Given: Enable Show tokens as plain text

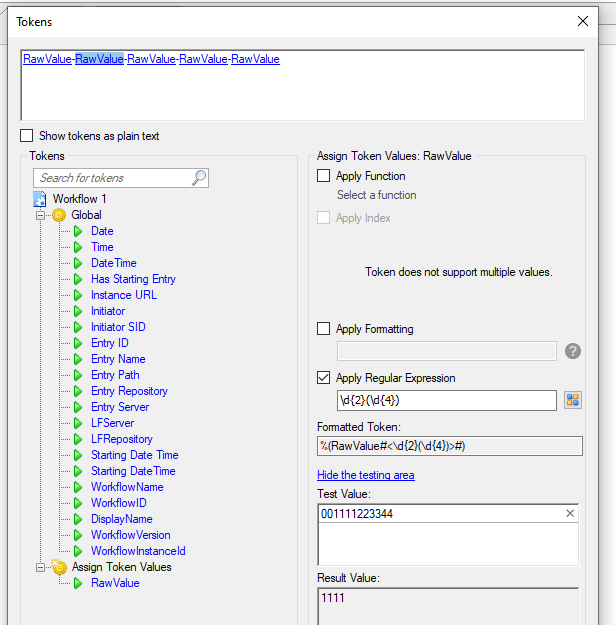Looking at the screenshot, I should click(x=27, y=136).
